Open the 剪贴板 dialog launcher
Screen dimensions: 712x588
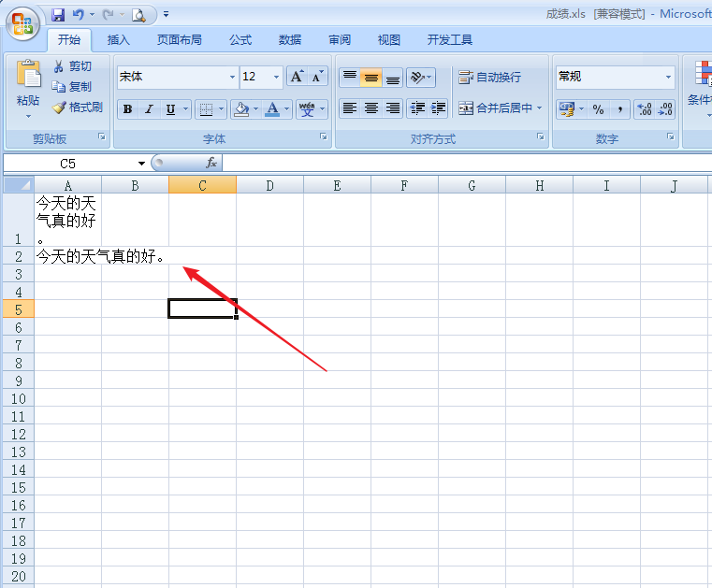[102, 136]
